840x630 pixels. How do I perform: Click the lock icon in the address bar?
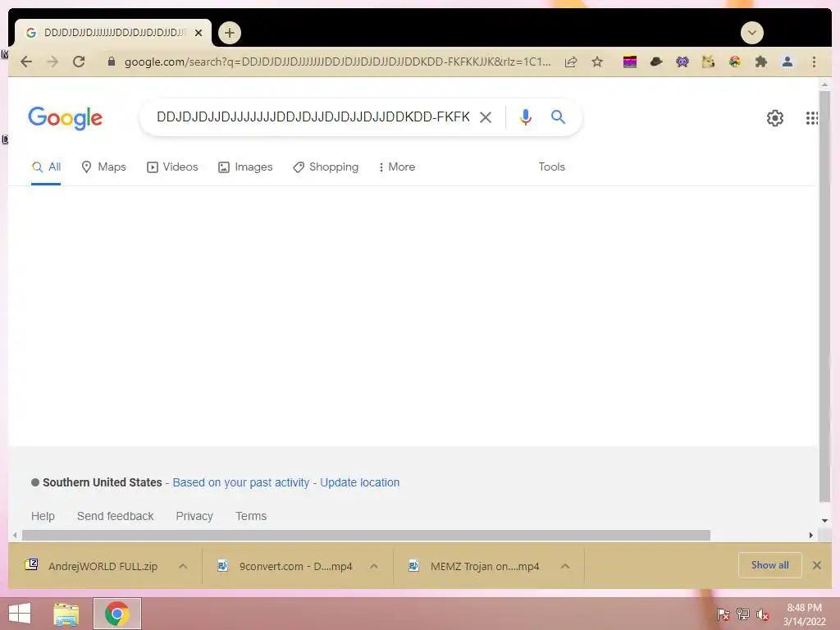(x=112, y=62)
